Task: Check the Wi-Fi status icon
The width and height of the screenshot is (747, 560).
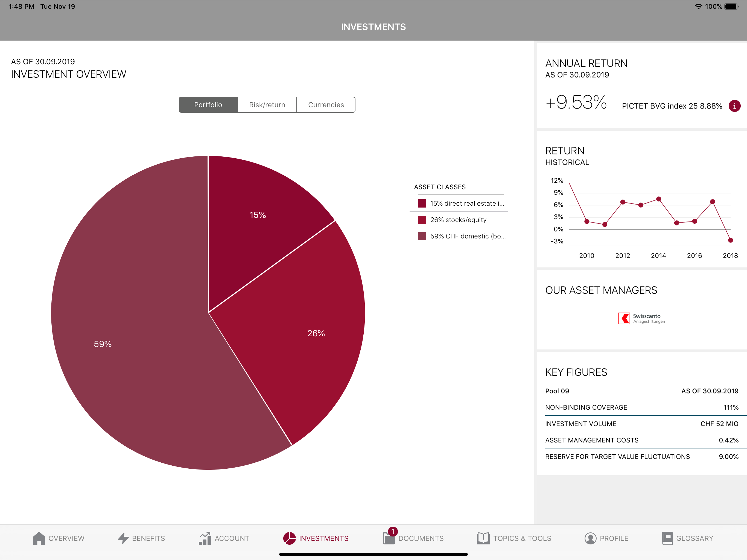Action: tap(698, 6)
